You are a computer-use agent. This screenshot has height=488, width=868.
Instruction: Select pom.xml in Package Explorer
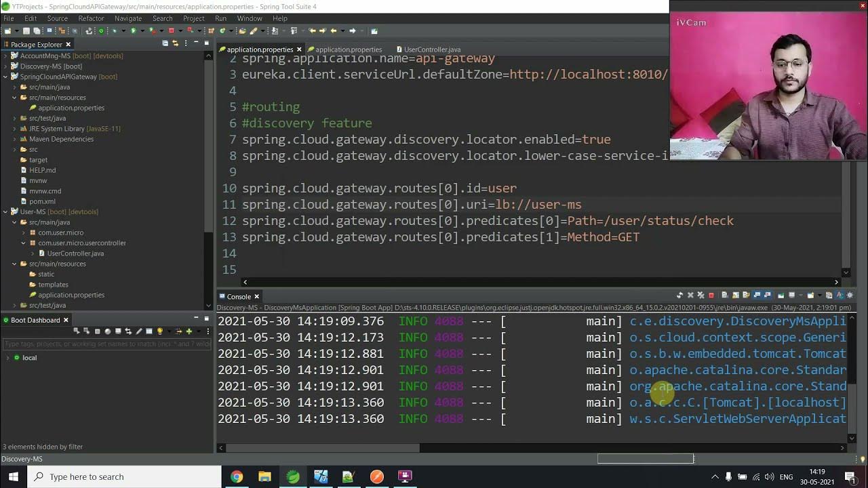pyautogui.click(x=42, y=201)
